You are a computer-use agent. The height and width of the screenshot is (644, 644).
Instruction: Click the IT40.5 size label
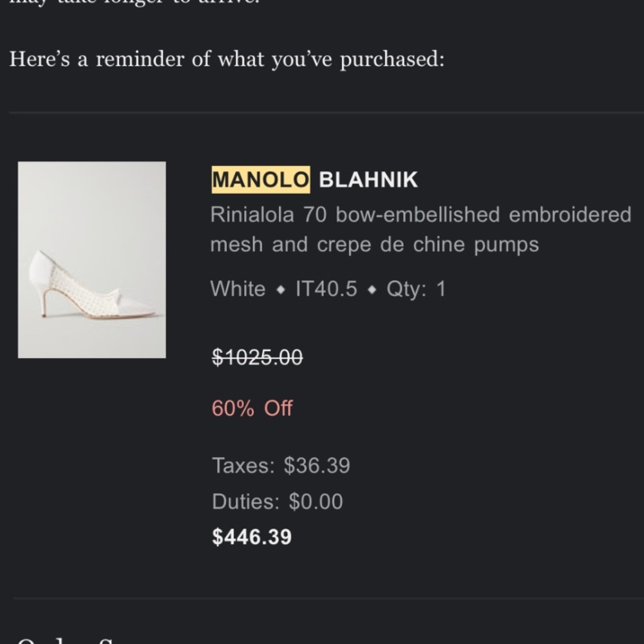point(327,289)
